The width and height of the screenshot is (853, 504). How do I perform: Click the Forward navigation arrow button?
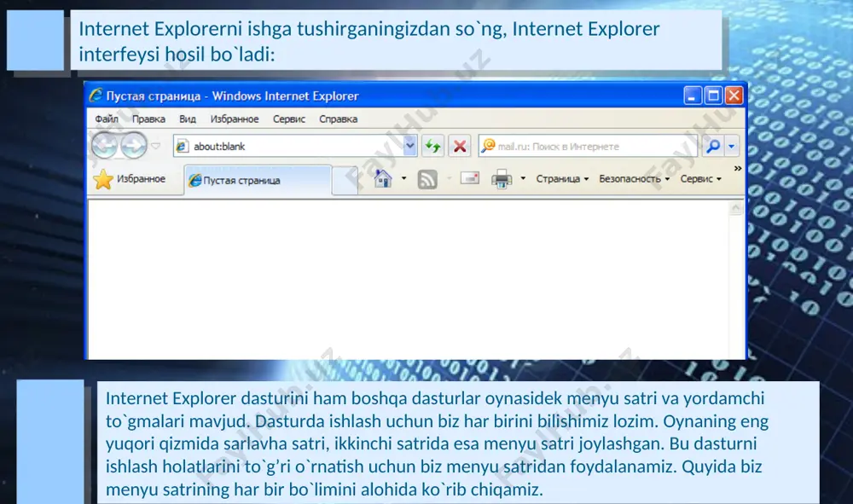tap(133, 146)
